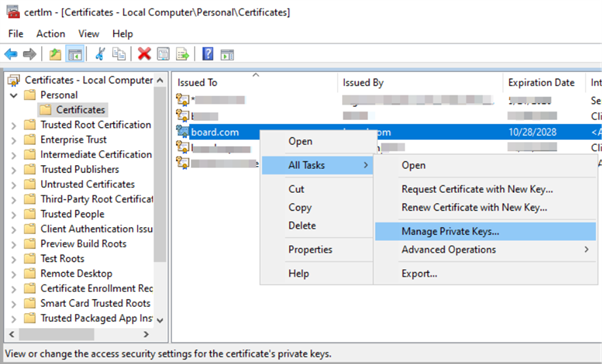The height and width of the screenshot is (364, 602).
Task: Click the blue Help question mark icon
Action: click(208, 54)
